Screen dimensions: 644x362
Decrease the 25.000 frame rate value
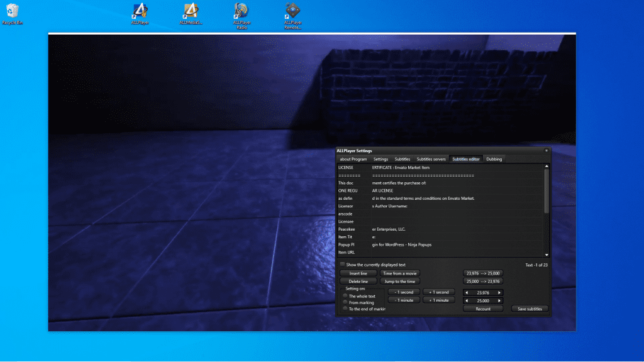pyautogui.click(x=467, y=301)
